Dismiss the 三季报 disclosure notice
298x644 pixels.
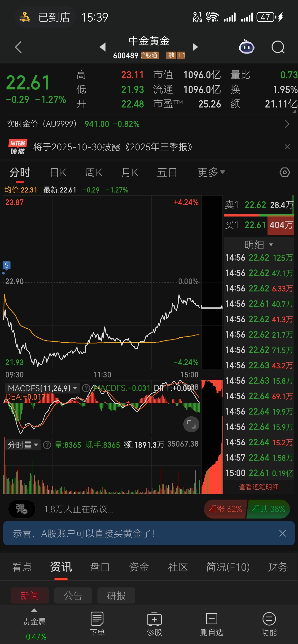tap(287, 147)
